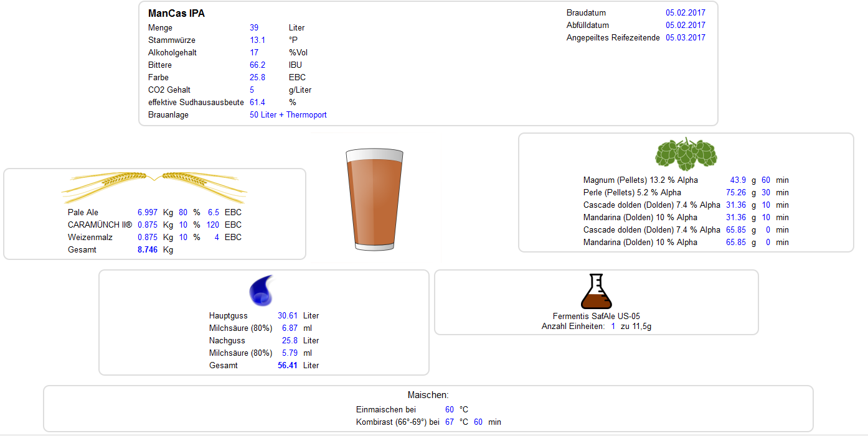868x436 pixels.
Task: Open the Brauanlage value 50 Liter + Thermoport
Action: point(288,115)
